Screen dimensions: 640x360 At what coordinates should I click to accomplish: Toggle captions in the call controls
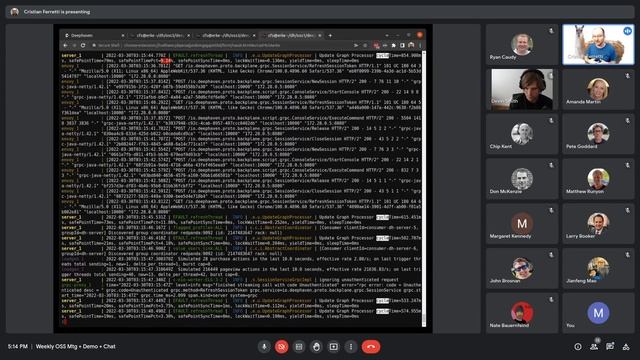point(299,347)
